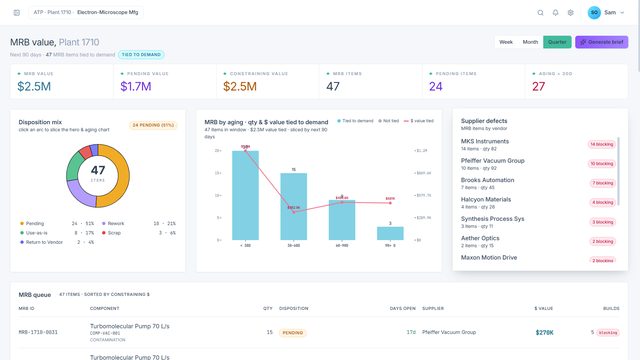The width and height of the screenshot is (640, 360).
Task: Click the 14 blocking badge
Action: [x=602, y=144]
